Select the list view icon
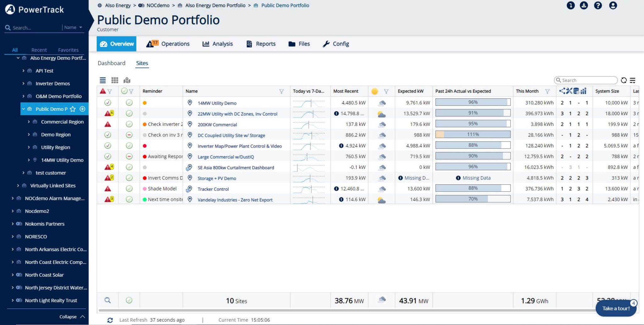Image resolution: width=644 pixels, height=325 pixels. pos(103,80)
